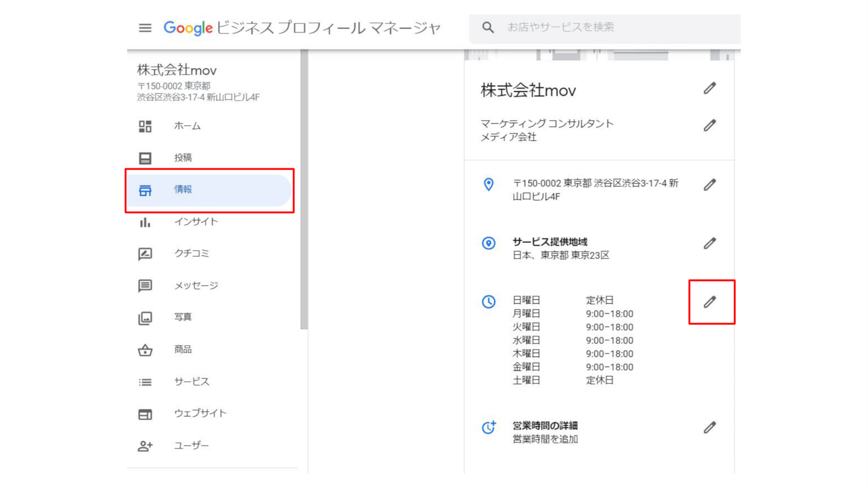Focus the お店やサービスを検索 search field
The height and width of the screenshot is (488, 868).
tap(605, 28)
